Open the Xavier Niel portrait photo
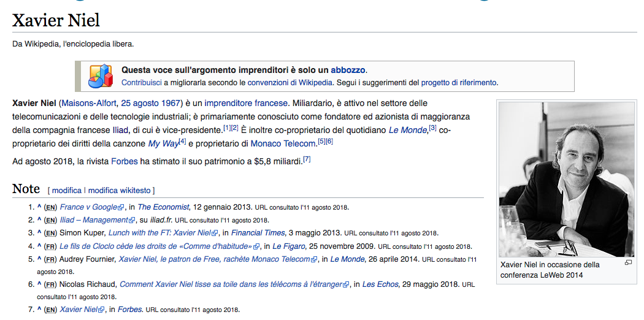644x320 pixels. point(566,179)
